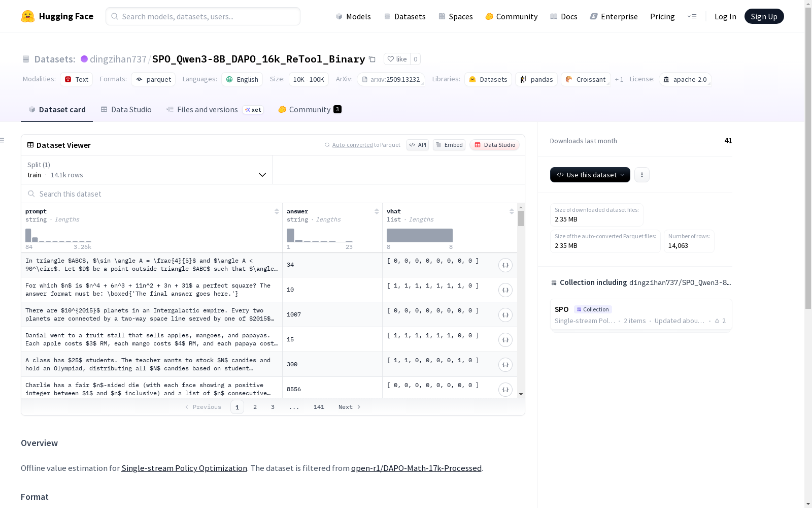Click the vhat lengths histogram bar

pos(420,235)
